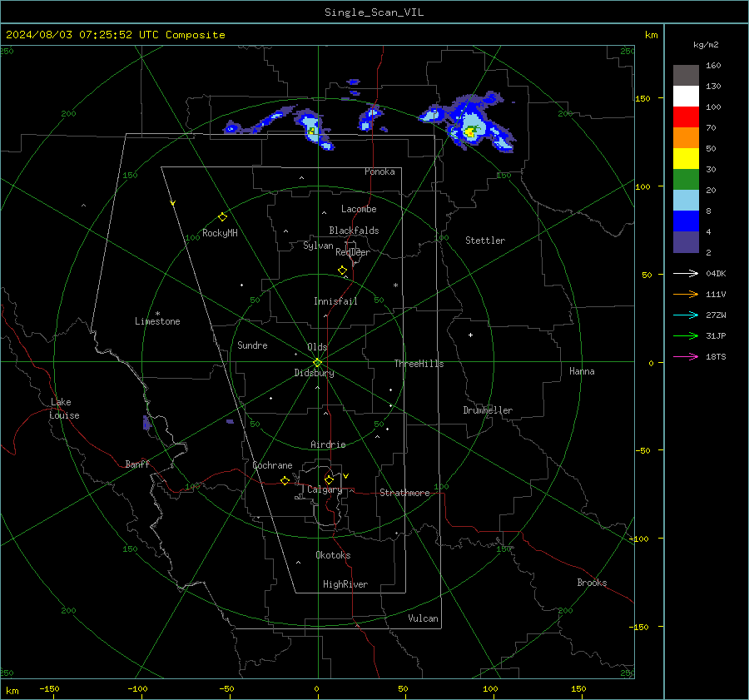749x700 pixels.
Task: Click the red 70-100 legend swatch
Action: (686, 117)
